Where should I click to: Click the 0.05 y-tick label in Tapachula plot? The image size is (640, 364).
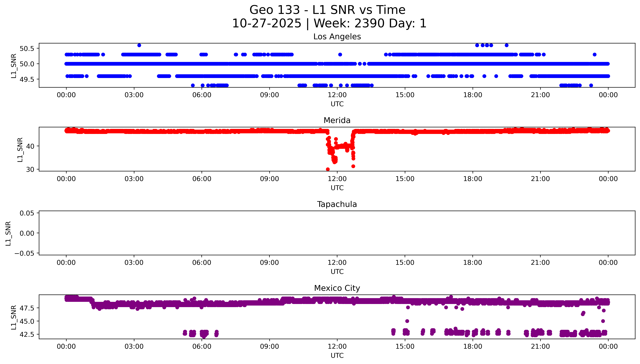coord(27,213)
